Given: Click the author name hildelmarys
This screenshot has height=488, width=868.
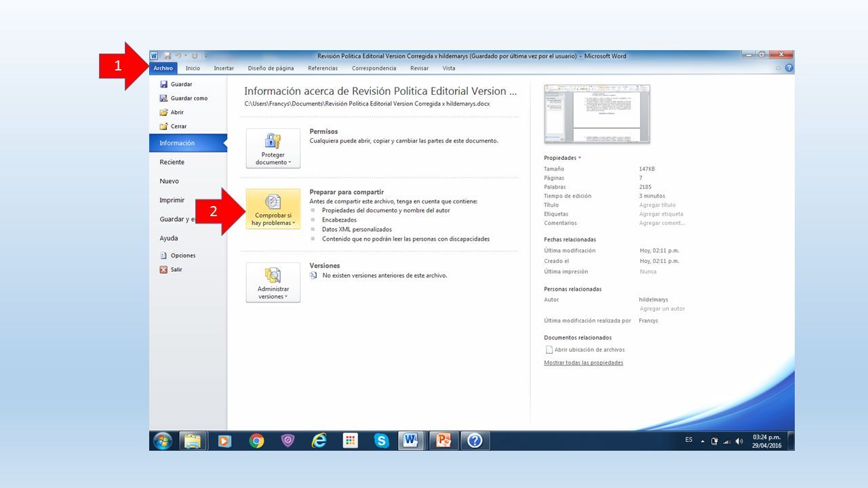Looking at the screenshot, I should coord(653,299).
